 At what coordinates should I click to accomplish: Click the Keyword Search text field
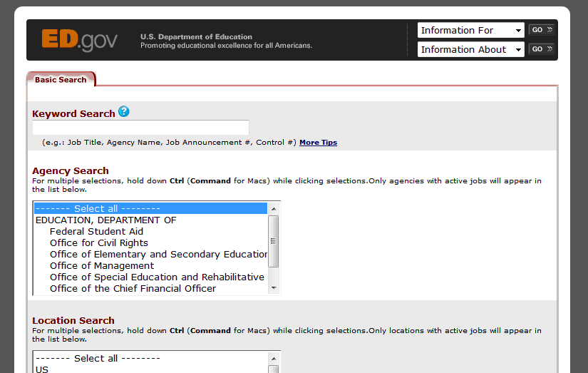140,128
